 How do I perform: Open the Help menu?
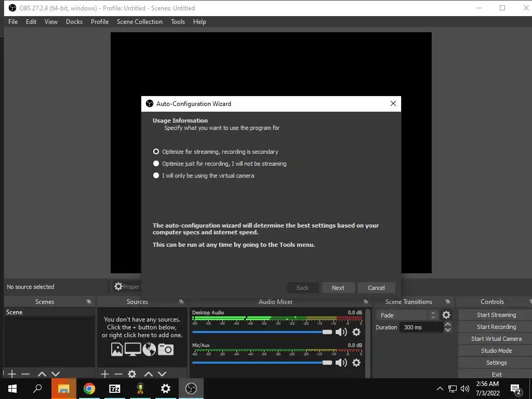point(199,22)
